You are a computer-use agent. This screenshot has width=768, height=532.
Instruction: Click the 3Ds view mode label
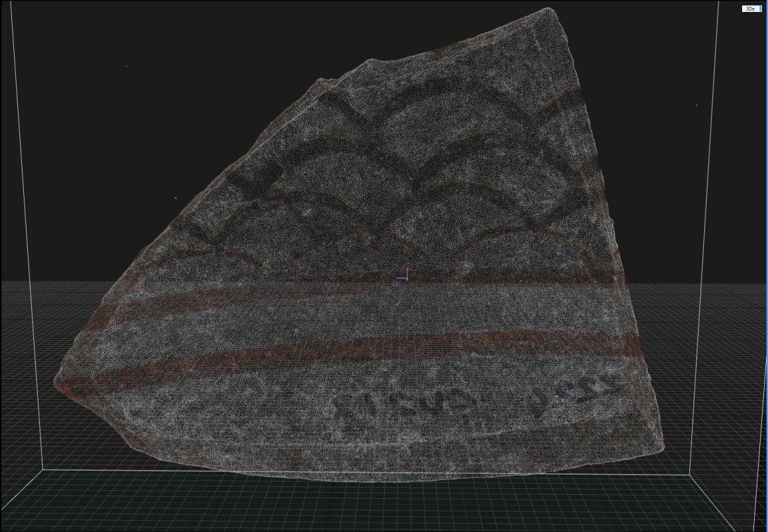point(750,9)
